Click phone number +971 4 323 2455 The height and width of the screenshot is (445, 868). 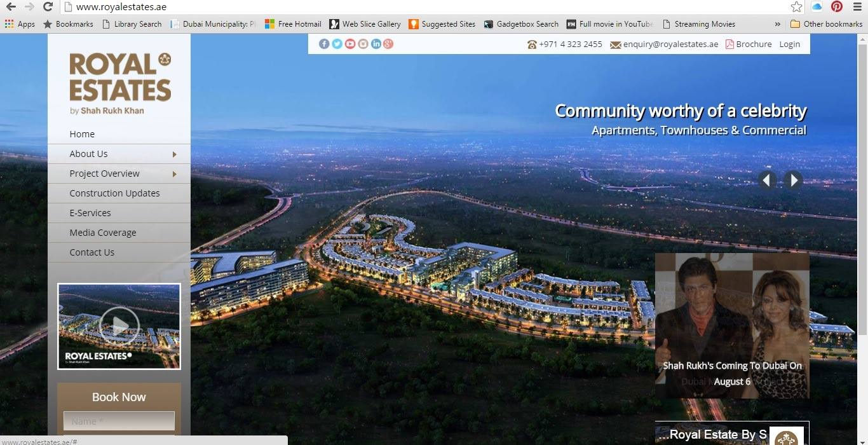tap(571, 44)
